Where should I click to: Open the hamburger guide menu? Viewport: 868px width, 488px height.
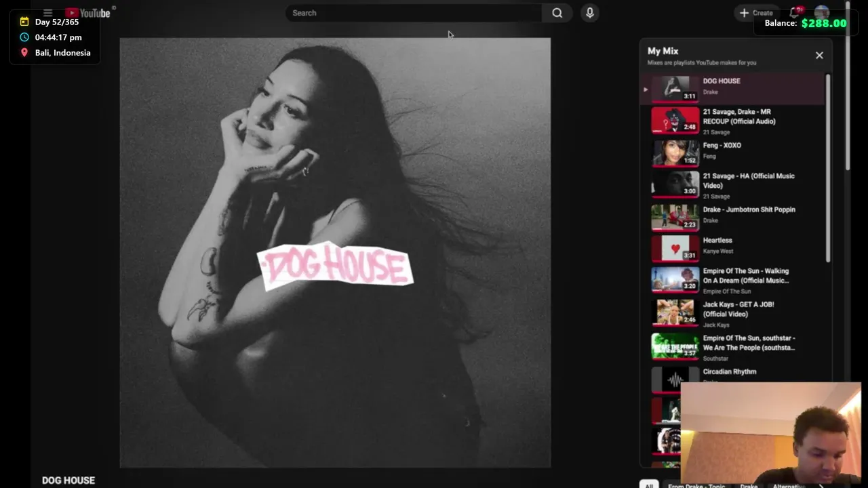[47, 13]
